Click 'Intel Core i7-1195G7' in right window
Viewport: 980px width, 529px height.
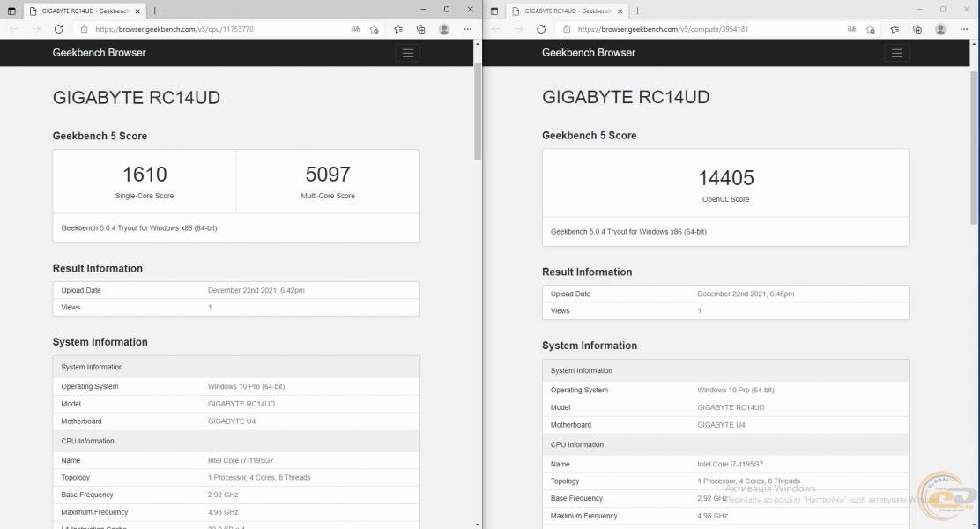point(730,464)
